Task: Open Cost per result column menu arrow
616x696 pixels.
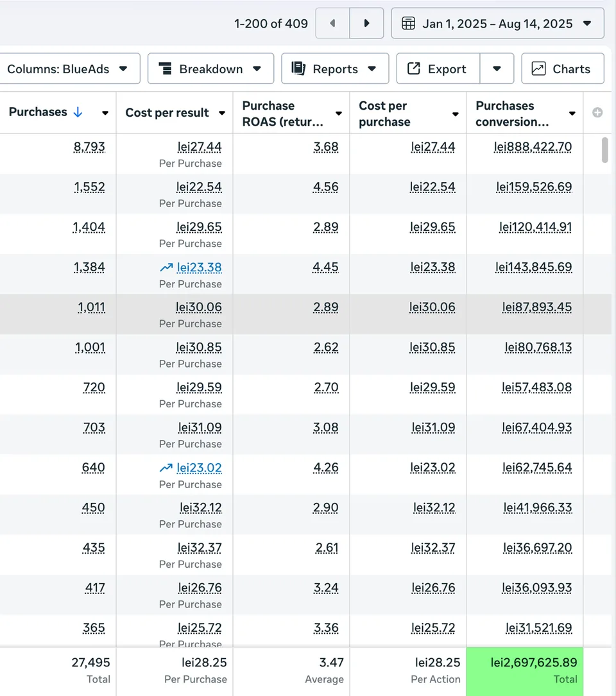Action: (222, 113)
